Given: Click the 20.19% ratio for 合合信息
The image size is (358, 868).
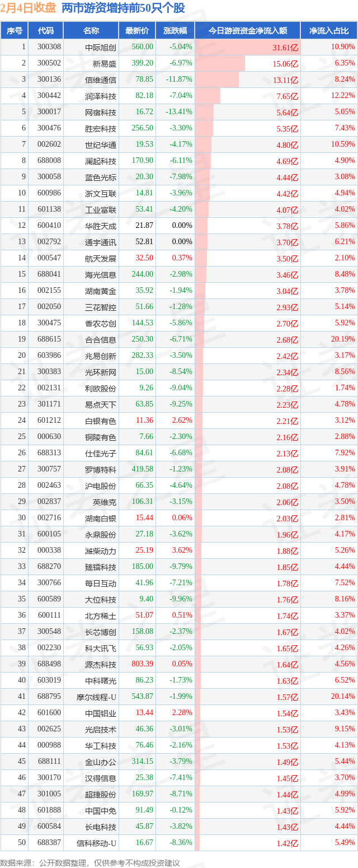Looking at the screenshot, I should (342, 339).
